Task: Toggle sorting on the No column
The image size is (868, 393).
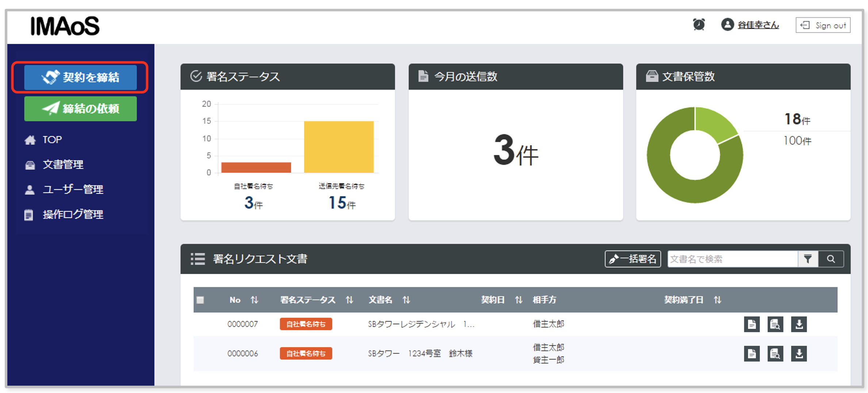Action: [x=254, y=300]
